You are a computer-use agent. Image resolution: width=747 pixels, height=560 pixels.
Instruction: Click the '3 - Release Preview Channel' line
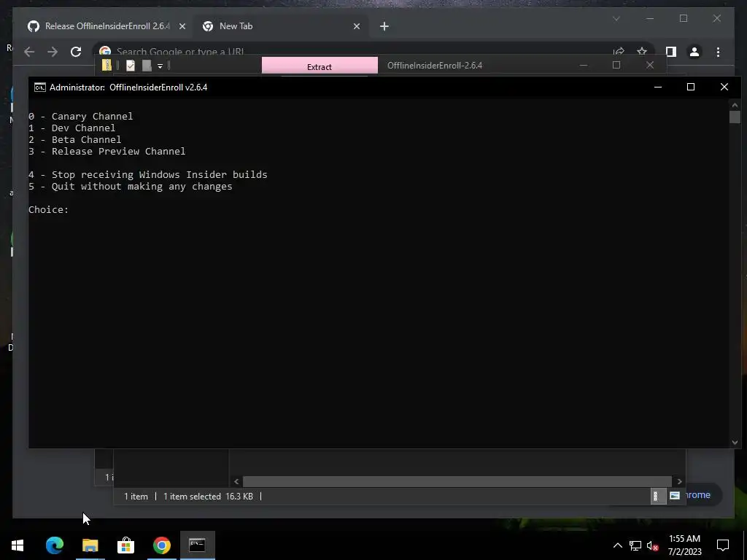click(x=107, y=152)
